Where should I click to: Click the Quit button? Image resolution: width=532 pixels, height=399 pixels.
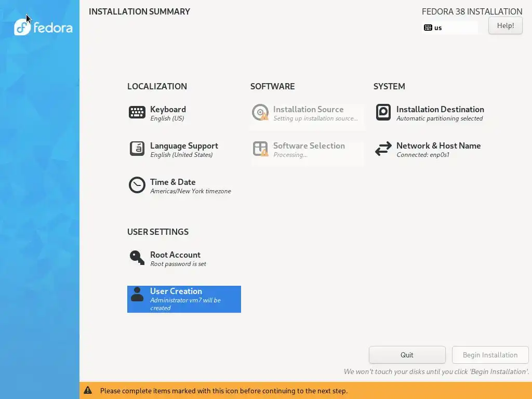(407, 355)
